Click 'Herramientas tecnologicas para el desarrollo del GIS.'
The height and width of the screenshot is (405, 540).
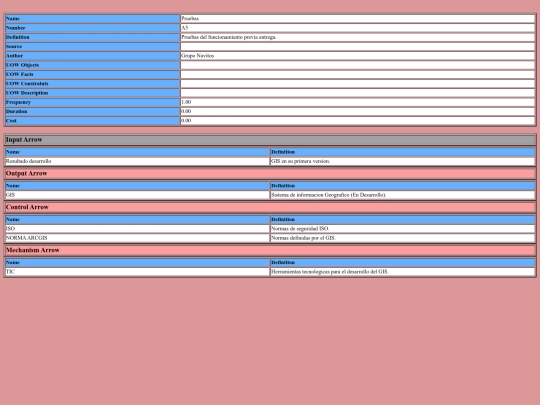[x=330, y=272]
